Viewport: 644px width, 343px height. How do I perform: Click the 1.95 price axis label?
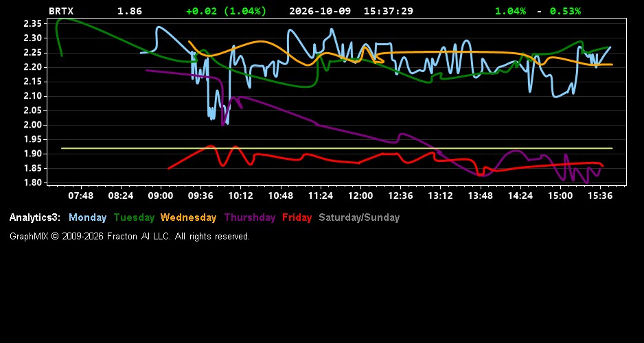[x=33, y=139]
